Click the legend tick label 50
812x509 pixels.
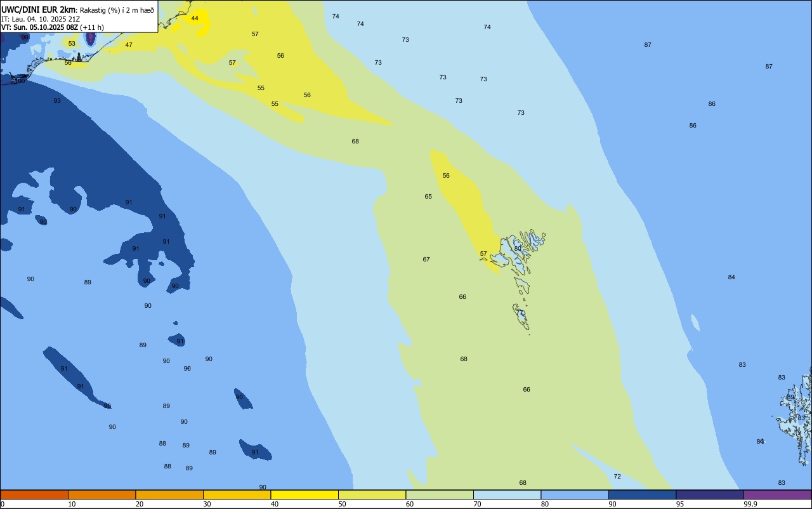click(x=342, y=504)
